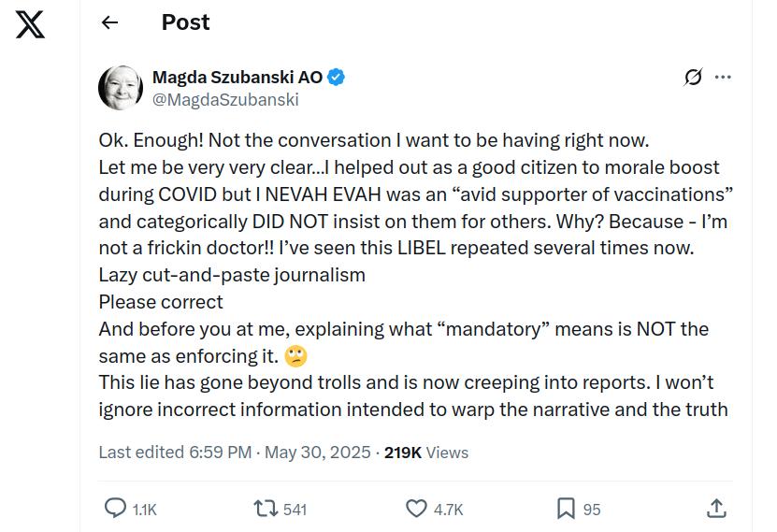Click the 541 reposts count
The image size is (777, 532).
click(x=295, y=510)
